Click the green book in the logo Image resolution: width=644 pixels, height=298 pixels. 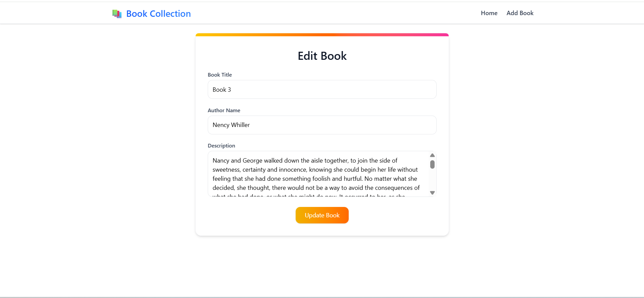pos(115,12)
